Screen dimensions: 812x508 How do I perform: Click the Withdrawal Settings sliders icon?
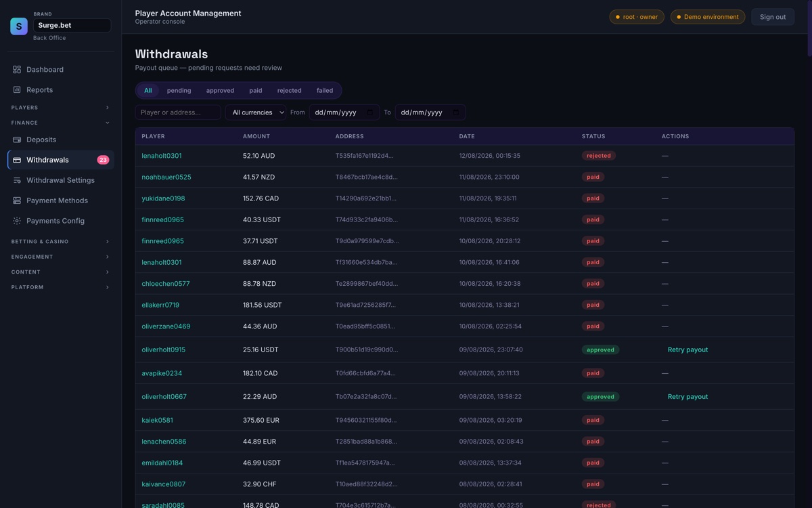pos(17,180)
